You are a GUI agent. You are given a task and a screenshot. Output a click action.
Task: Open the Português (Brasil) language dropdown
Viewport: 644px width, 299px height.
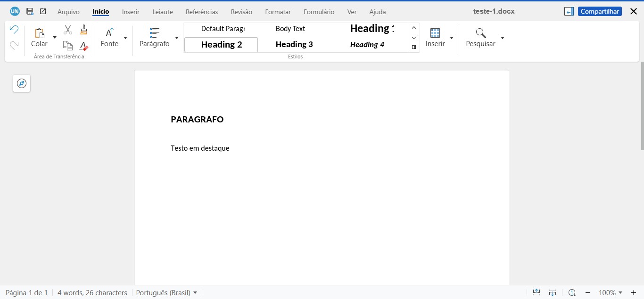point(166,292)
